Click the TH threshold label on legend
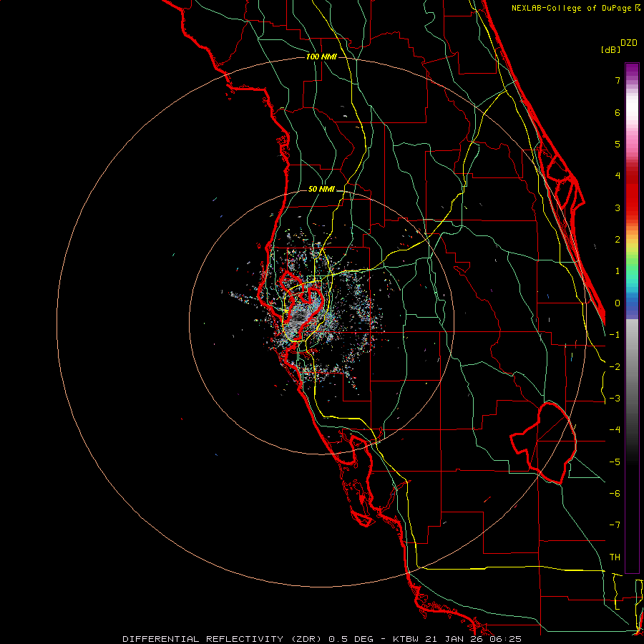The width and height of the screenshot is (644, 644). [x=615, y=557]
